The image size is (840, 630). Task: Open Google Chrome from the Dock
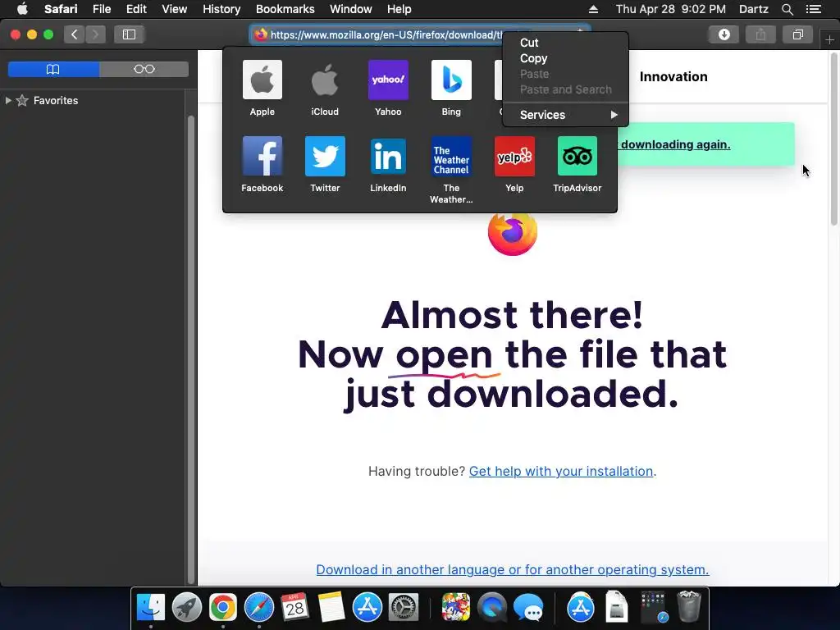tap(223, 608)
